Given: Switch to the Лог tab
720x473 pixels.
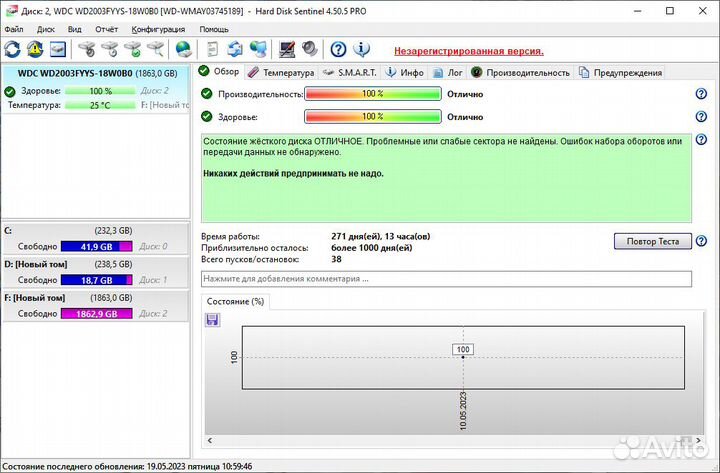Looking at the screenshot, I should click(x=448, y=73).
